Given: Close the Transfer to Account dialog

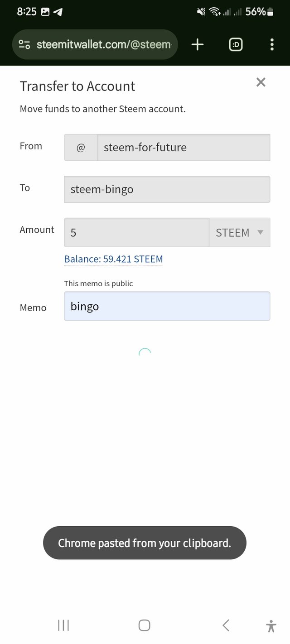Looking at the screenshot, I should [x=261, y=82].
